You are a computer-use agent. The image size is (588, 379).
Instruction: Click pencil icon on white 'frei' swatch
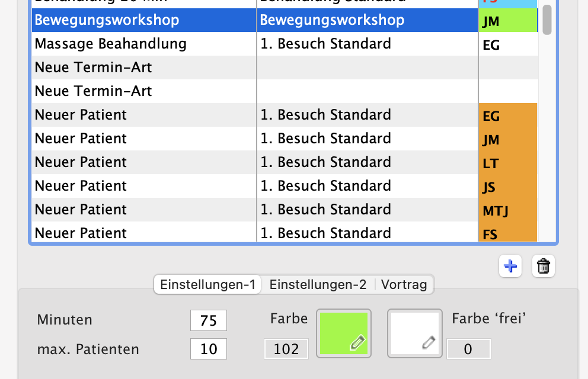click(x=428, y=343)
